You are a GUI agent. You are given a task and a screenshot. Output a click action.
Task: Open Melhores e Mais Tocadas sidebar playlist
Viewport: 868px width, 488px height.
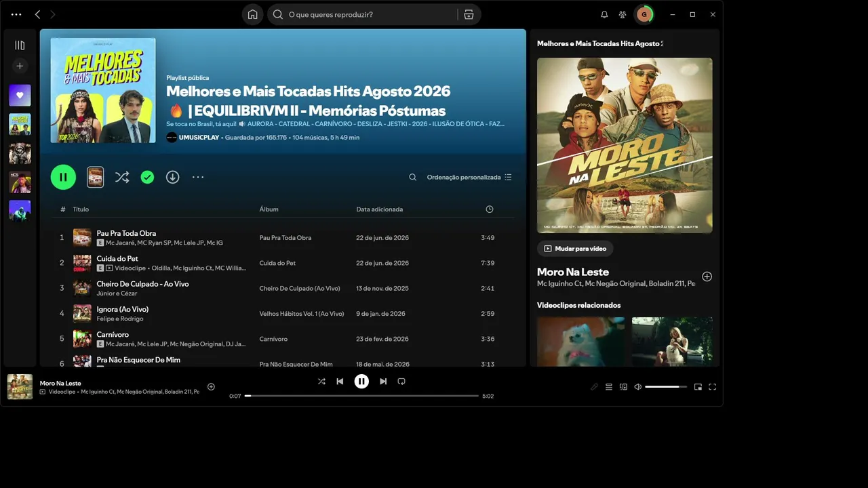click(20, 125)
